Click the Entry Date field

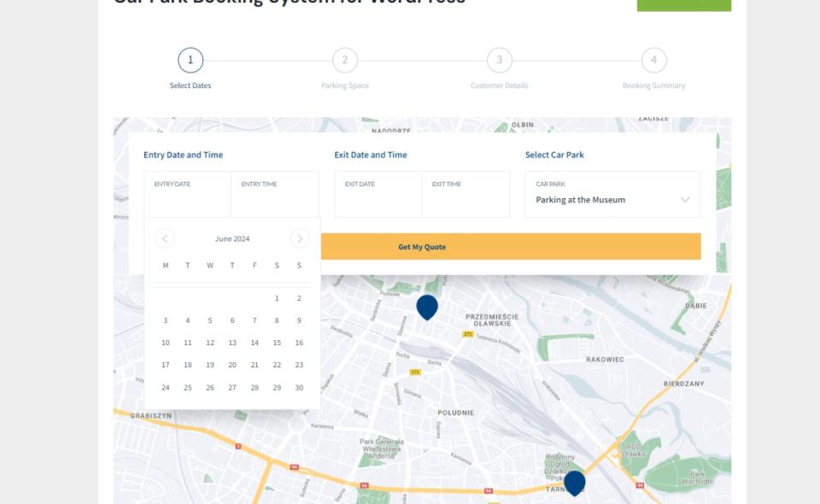[187, 195]
